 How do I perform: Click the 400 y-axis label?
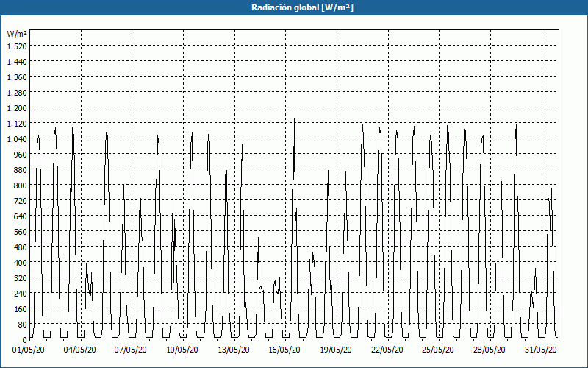pos(21,263)
